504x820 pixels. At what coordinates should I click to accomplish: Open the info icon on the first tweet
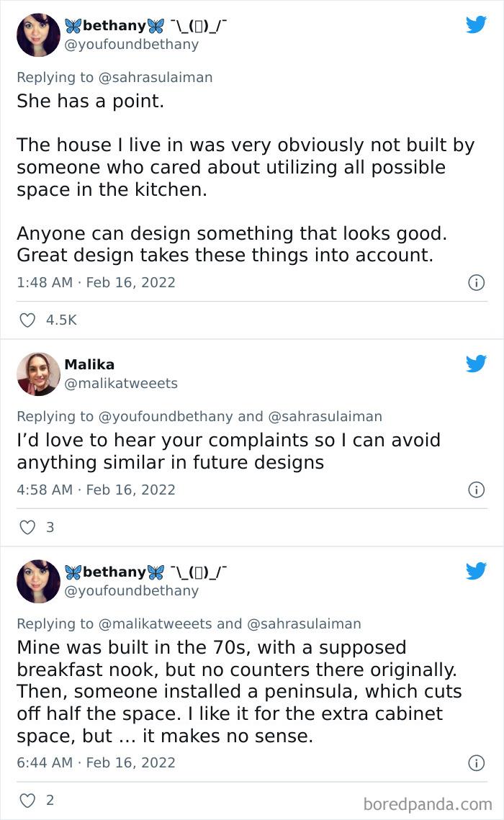[477, 282]
